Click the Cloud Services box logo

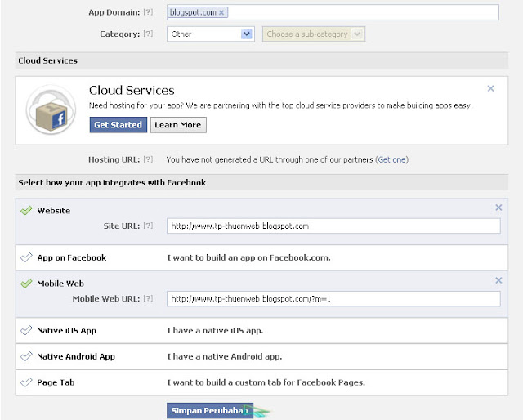click(51, 109)
